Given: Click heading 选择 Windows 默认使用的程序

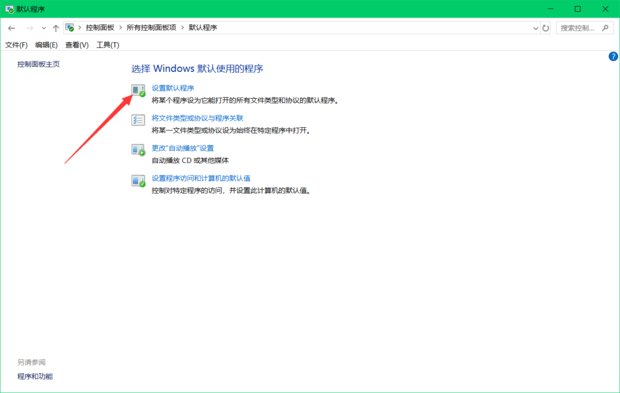Looking at the screenshot, I should point(197,69).
